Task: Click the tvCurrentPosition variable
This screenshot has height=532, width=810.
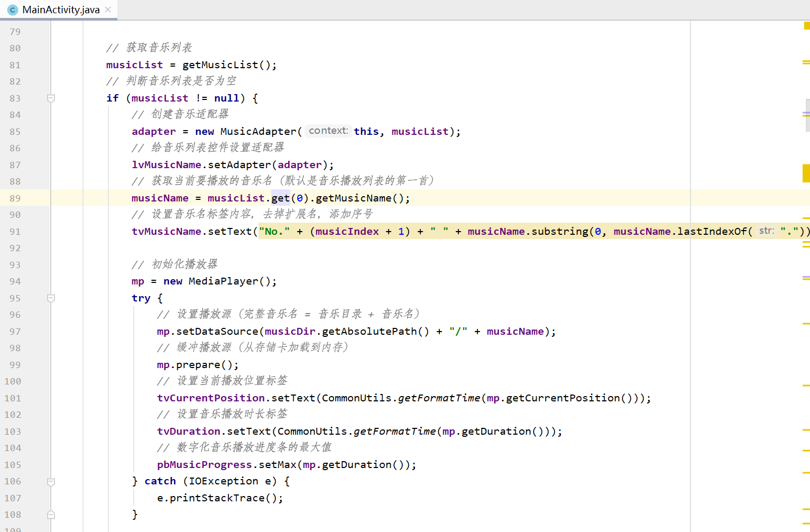Action: (211, 398)
